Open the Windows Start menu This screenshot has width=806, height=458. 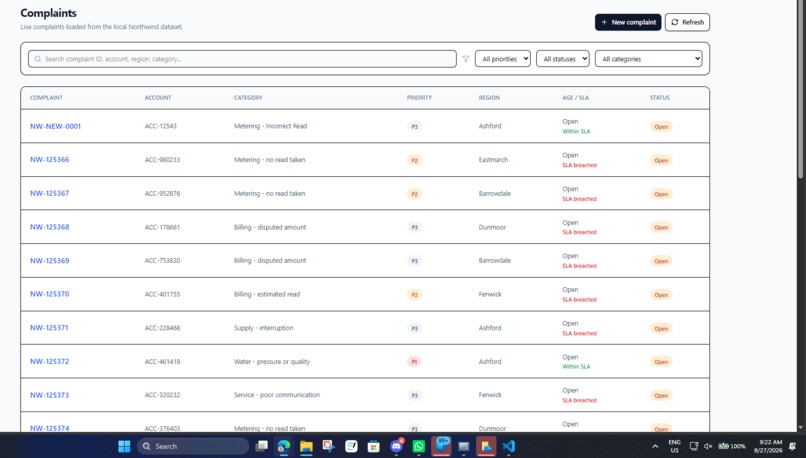tap(124, 446)
